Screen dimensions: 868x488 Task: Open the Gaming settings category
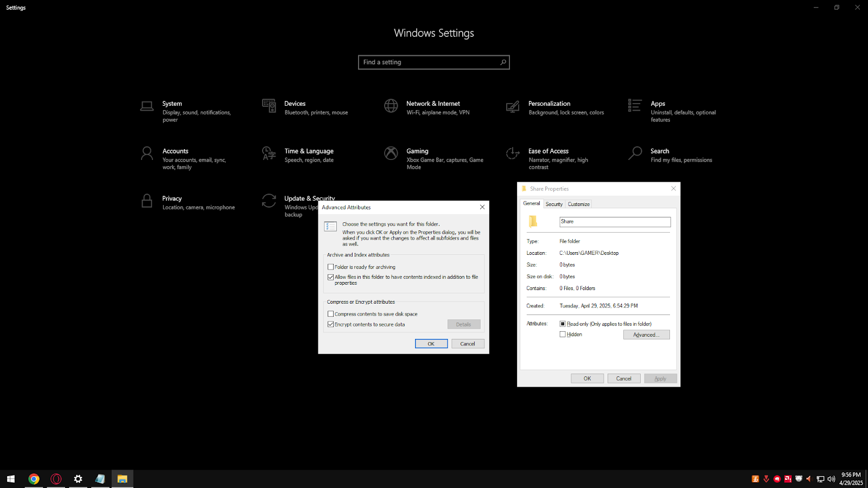[417, 151]
